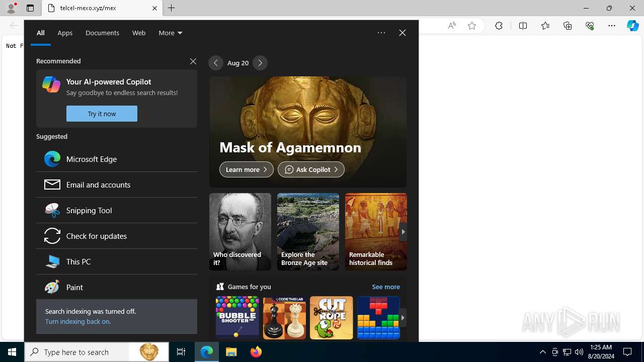This screenshot has width=644, height=362.
Task: Show more history cards with right arrow
Action: pos(403,232)
